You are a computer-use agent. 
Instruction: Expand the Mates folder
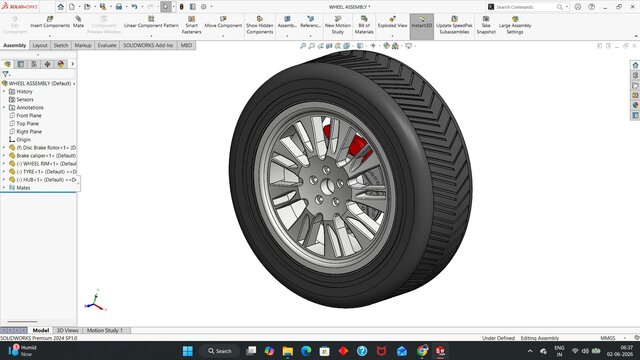click(x=4, y=187)
